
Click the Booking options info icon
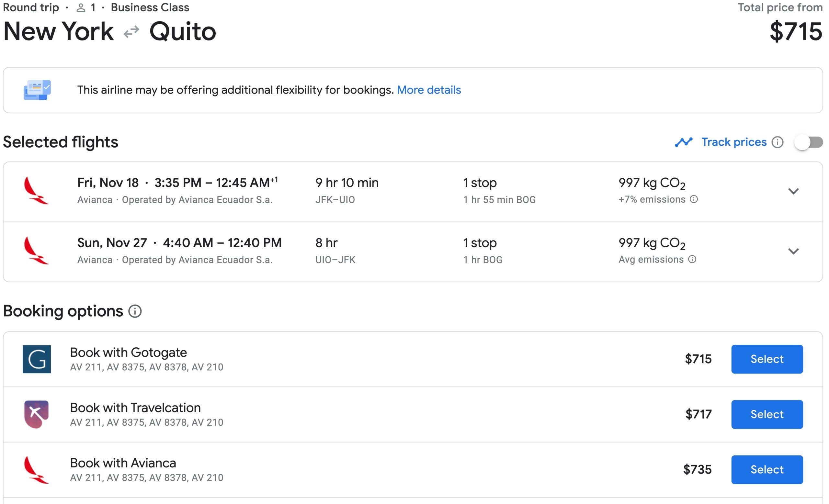[135, 311]
